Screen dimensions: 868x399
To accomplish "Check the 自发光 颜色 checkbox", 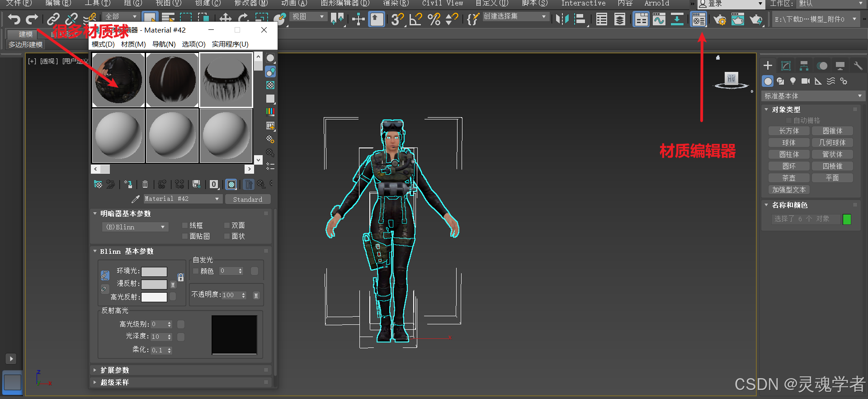I will [196, 271].
